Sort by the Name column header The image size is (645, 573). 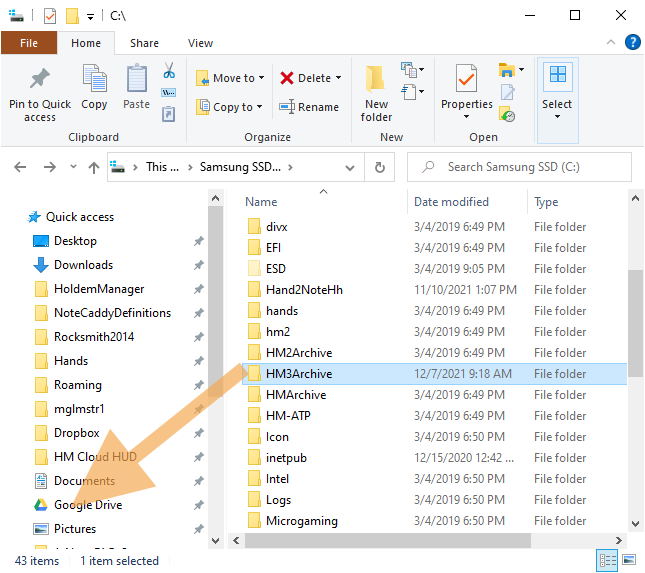261,202
